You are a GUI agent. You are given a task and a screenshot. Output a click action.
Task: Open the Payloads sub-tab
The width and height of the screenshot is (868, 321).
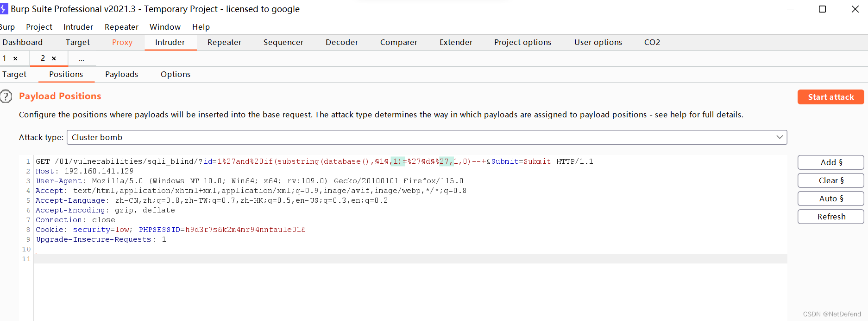(121, 74)
